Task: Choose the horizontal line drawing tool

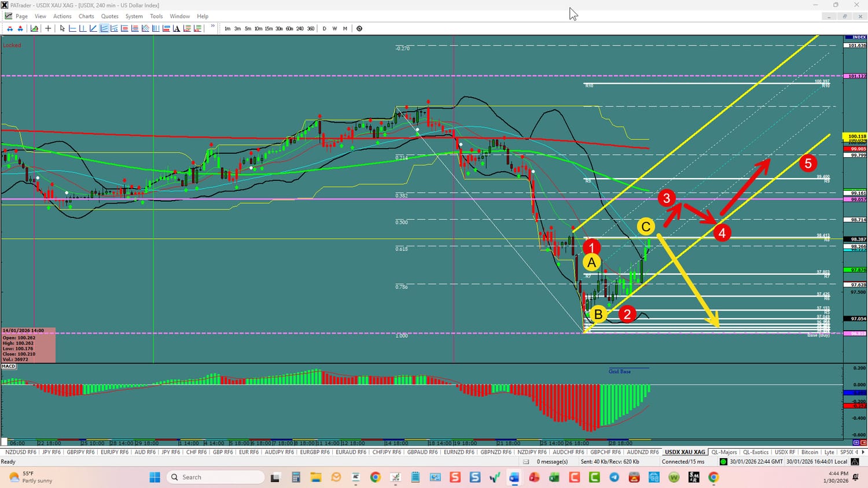Action: pyautogui.click(x=73, y=28)
